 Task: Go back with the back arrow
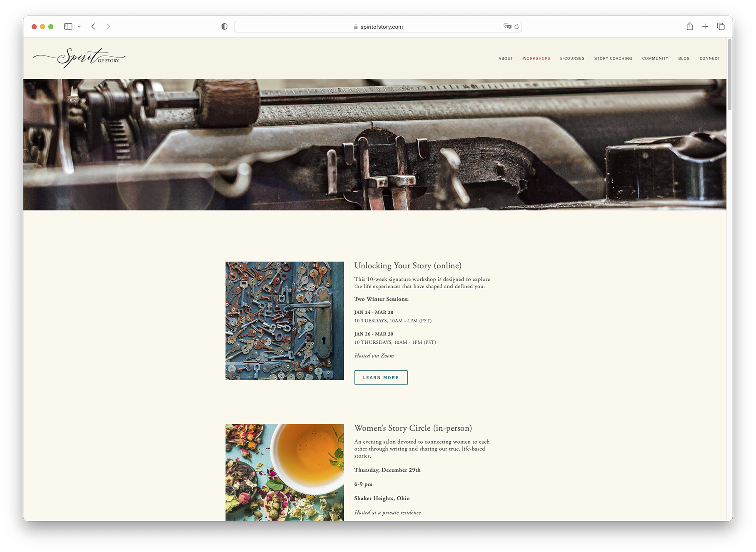point(93,27)
